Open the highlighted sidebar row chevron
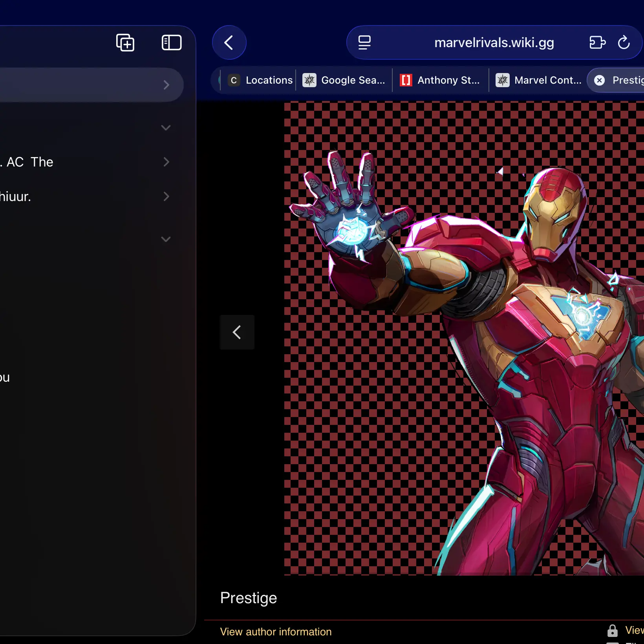The height and width of the screenshot is (644, 644). 166,85
